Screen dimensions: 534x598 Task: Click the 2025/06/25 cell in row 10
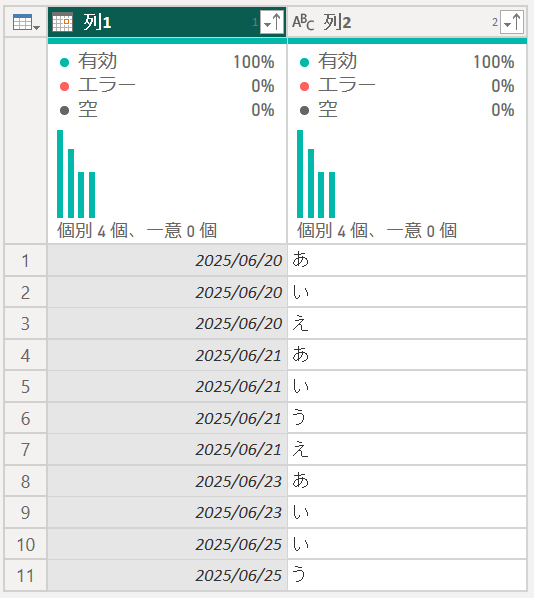pos(167,544)
